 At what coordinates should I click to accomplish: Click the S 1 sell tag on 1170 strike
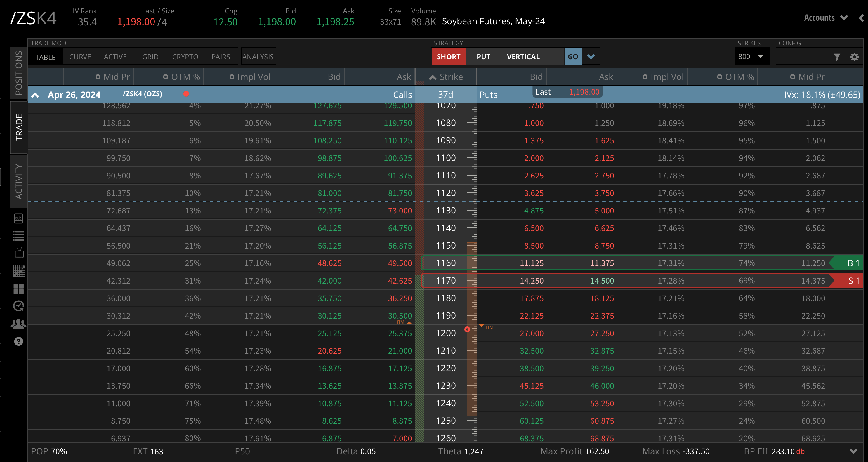click(853, 281)
